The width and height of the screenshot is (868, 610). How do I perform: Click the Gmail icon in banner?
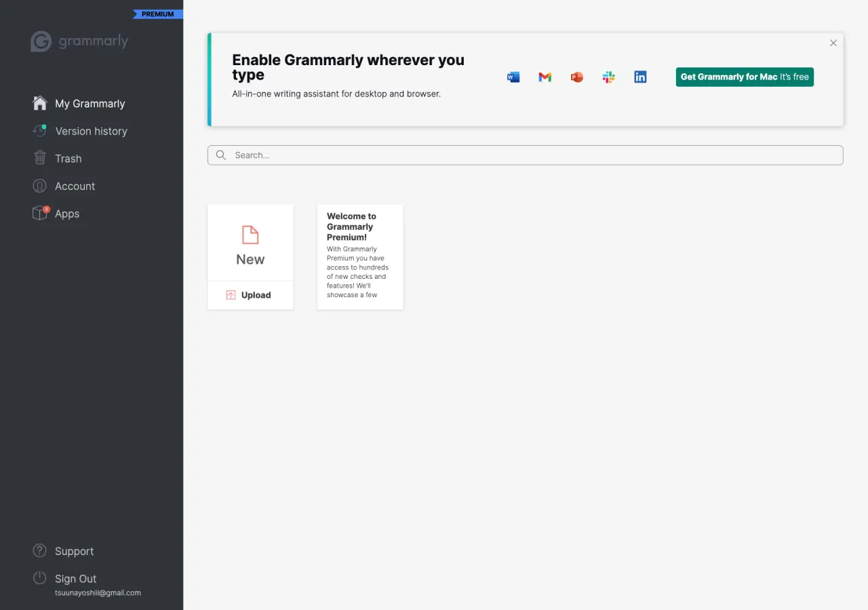pyautogui.click(x=545, y=77)
